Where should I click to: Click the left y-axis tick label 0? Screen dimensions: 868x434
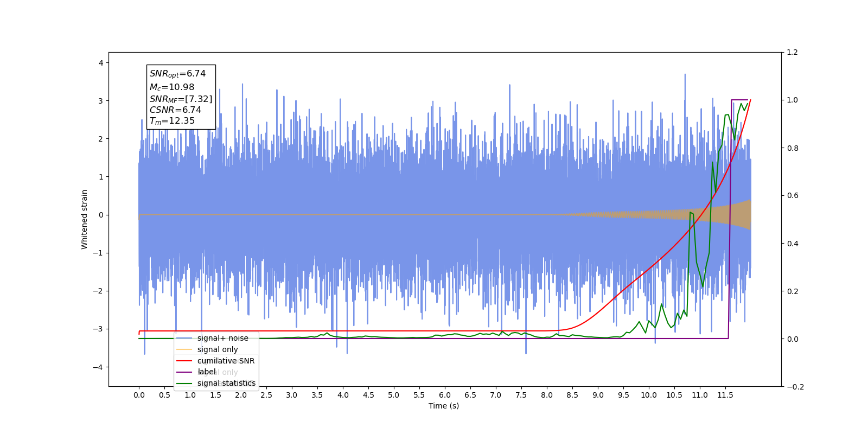tap(101, 215)
